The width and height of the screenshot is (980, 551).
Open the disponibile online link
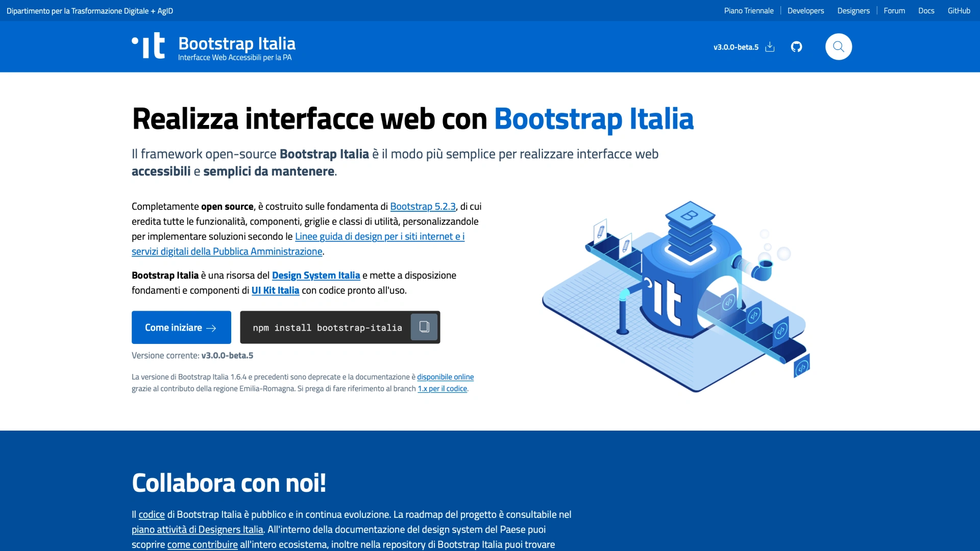pos(445,377)
